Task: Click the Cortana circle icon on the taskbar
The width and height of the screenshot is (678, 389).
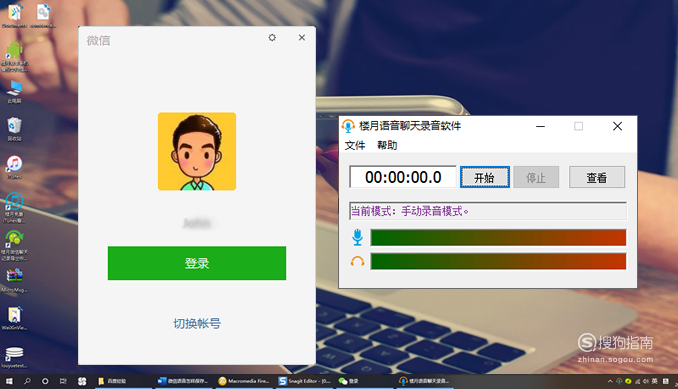Action: (45, 381)
